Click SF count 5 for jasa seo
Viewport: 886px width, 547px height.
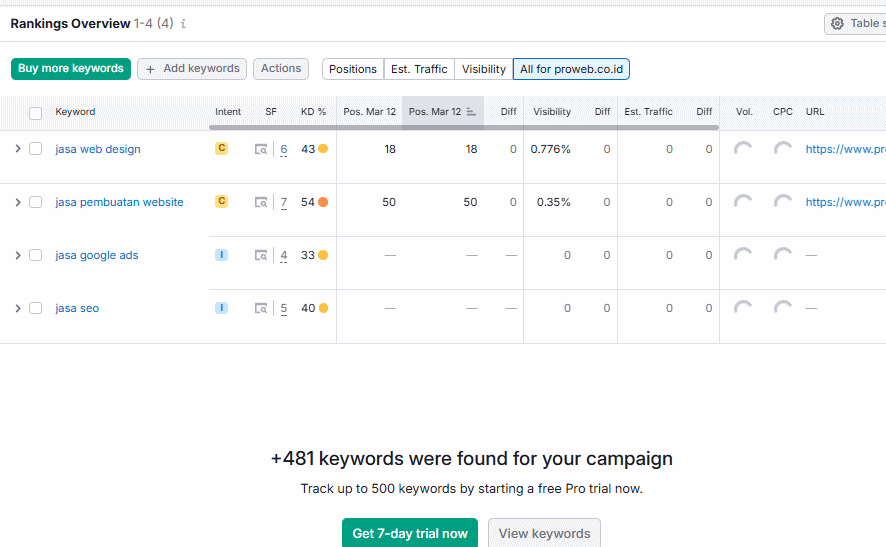point(284,309)
